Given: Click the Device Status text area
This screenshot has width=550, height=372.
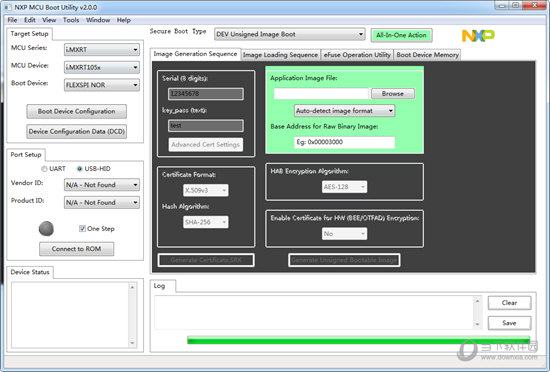Looking at the screenshot, I should (x=70, y=315).
